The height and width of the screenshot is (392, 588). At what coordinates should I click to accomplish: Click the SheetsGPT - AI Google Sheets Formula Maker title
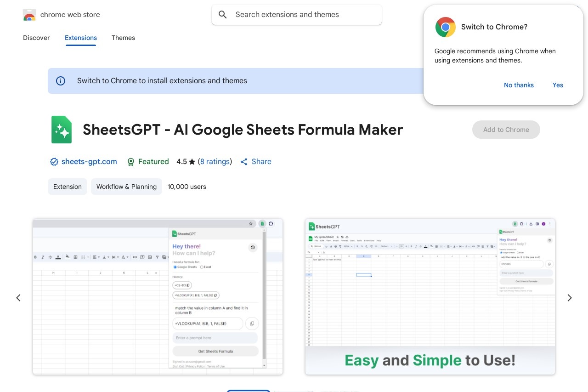pos(243,130)
